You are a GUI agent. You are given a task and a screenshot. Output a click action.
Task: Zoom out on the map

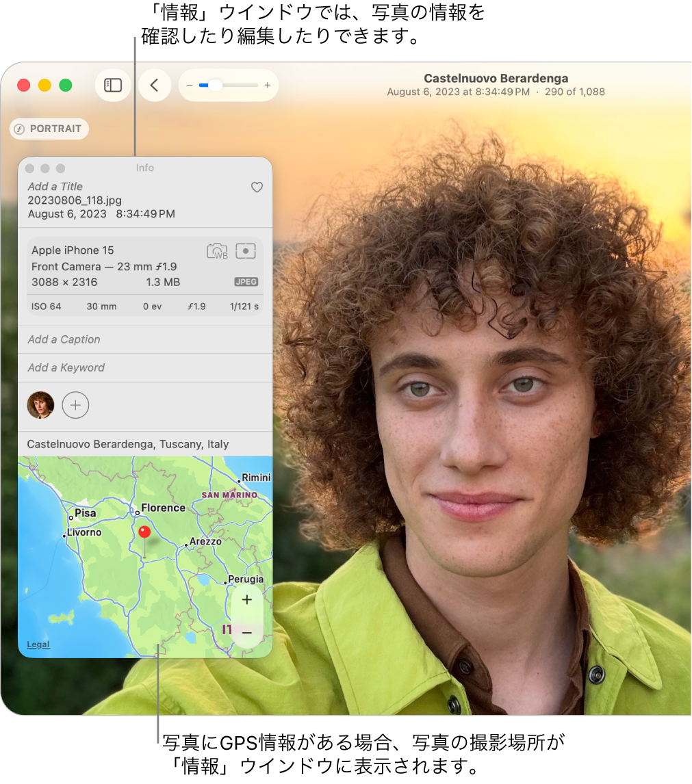click(x=246, y=634)
